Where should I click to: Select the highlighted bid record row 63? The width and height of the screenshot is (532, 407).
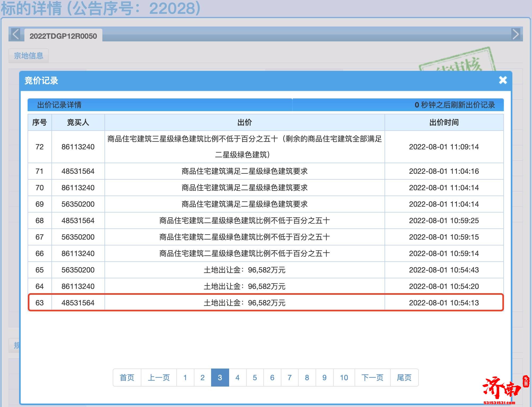tap(265, 303)
